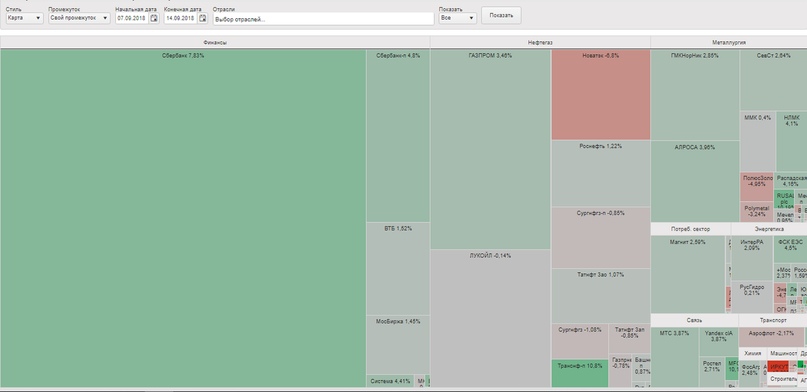Open the Стиль dropdown set to Карта
The height and width of the screenshot is (392, 807).
click(x=25, y=18)
